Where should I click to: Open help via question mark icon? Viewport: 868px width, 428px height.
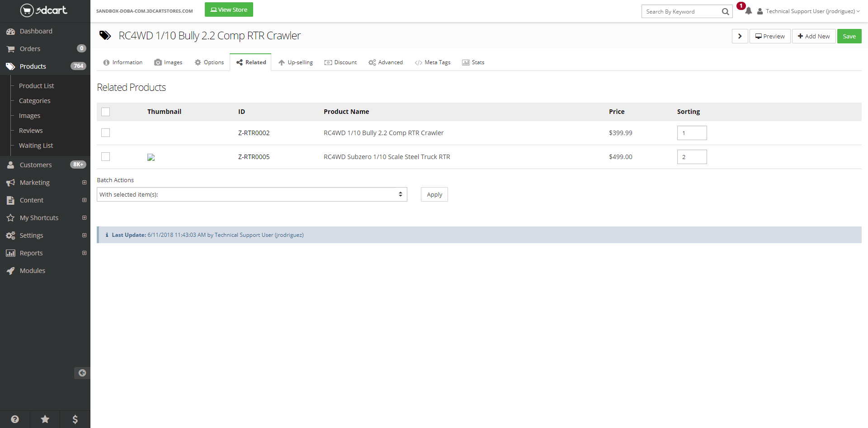click(15, 419)
